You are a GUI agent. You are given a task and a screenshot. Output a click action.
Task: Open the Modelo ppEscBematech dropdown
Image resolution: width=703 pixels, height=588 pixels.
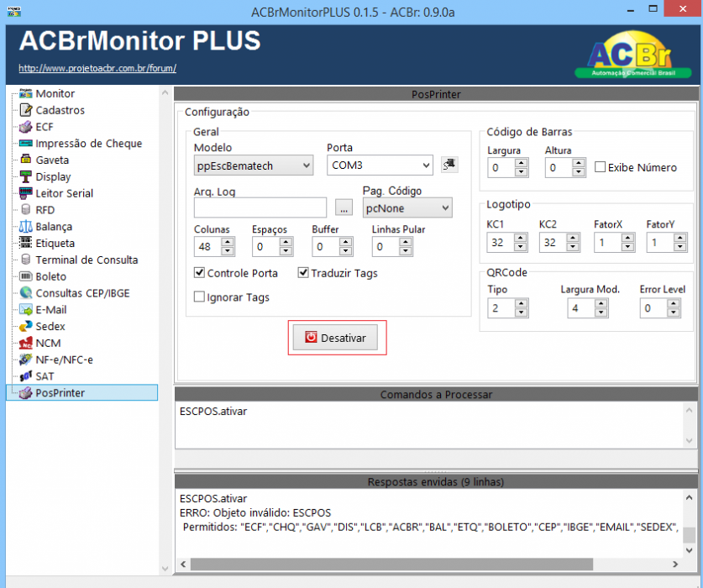pyautogui.click(x=254, y=165)
